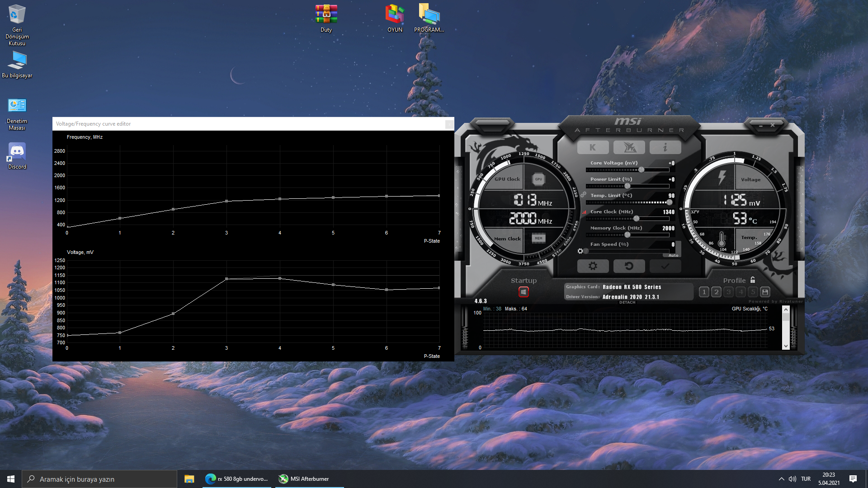Select profile slot 3
Viewport: 868px width, 488px height.
(x=728, y=292)
